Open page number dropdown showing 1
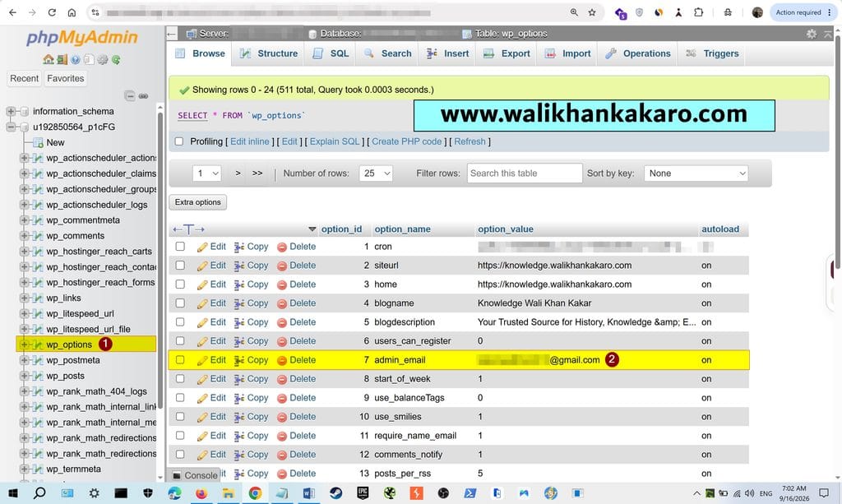842x504 pixels. (207, 173)
